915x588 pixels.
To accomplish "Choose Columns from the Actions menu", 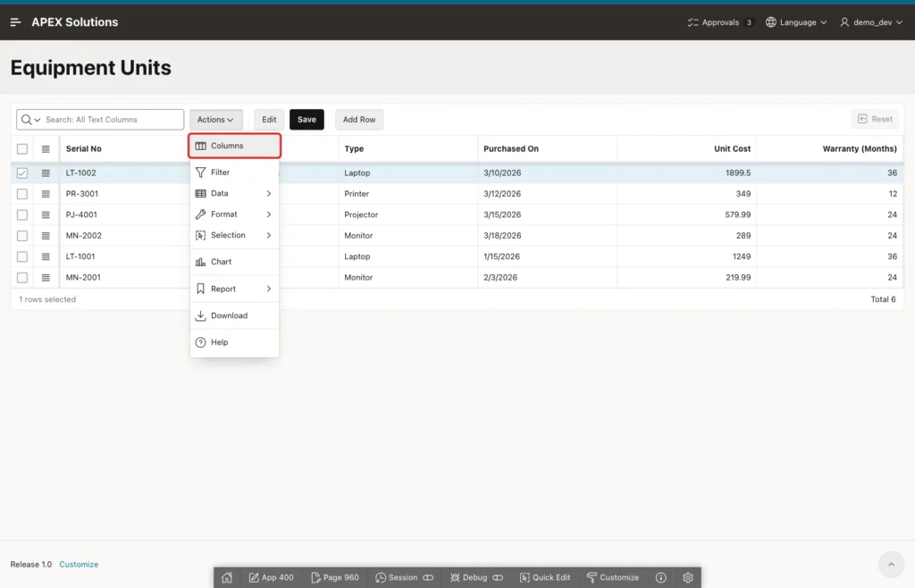I will pyautogui.click(x=234, y=146).
